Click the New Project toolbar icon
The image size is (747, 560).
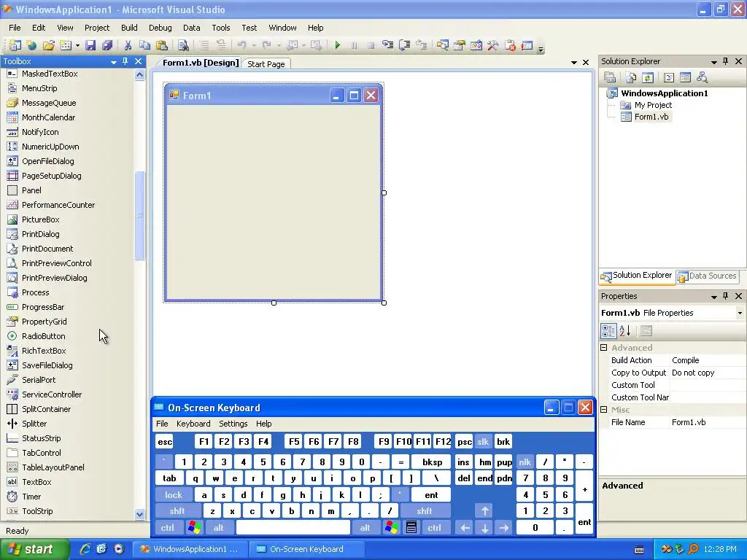[x=15, y=45]
